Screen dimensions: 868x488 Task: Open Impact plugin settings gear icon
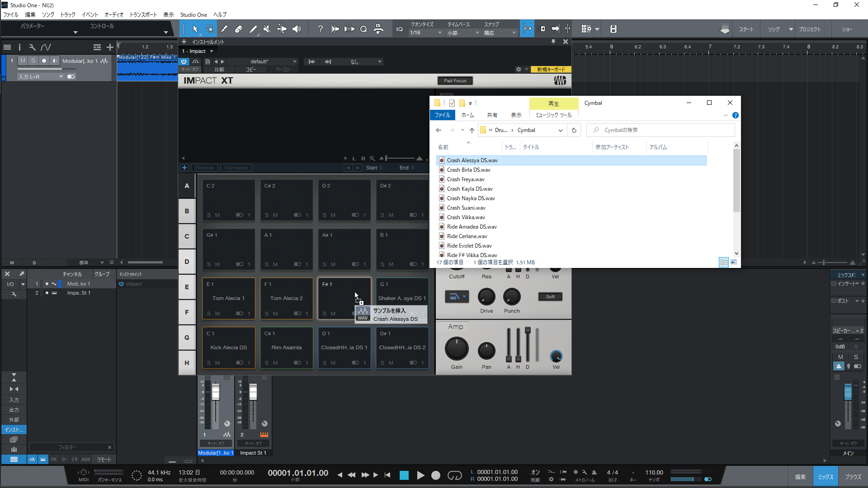tap(519, 69)
